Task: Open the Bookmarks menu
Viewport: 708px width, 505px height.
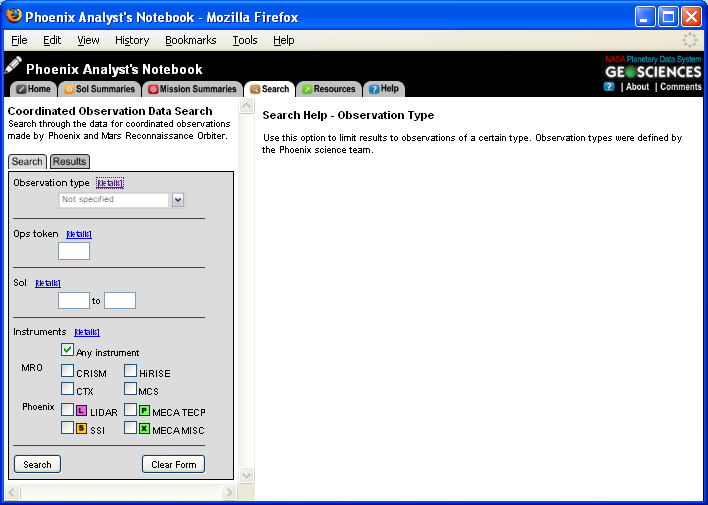Action: point(190,40)
